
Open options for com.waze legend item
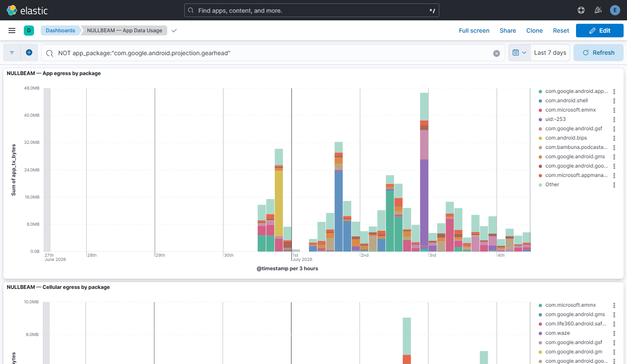click(x=614, y=333)
